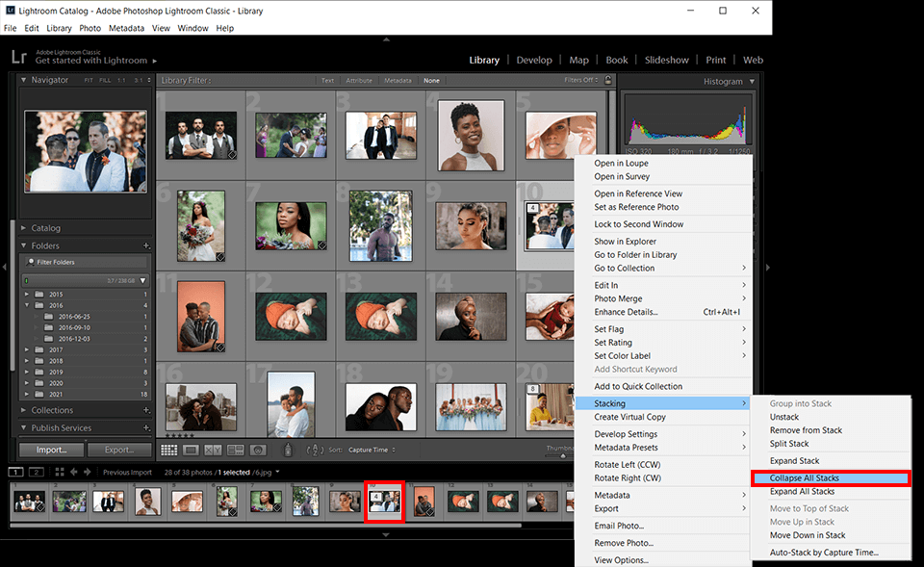
Task: Set Navigator zoom to FILL
Action: pyautogui.click(x=105, y=80)
